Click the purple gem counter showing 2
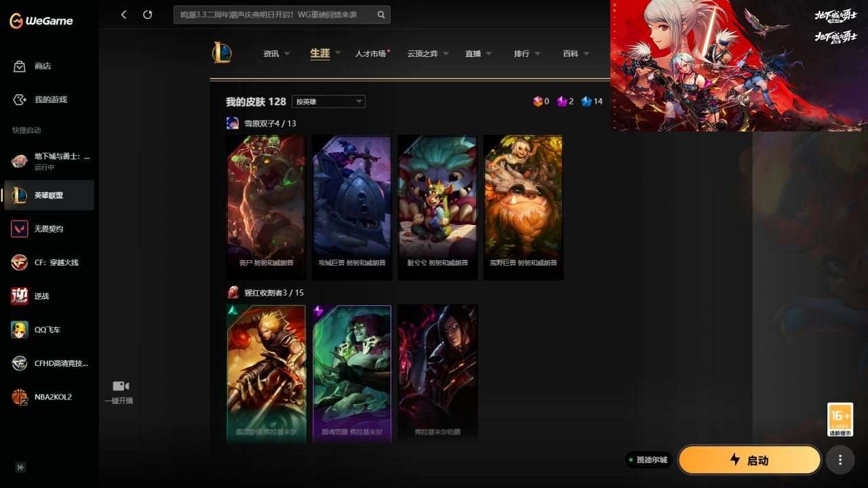The width and height of the screenshot is (868, 488). pos(566,102)
